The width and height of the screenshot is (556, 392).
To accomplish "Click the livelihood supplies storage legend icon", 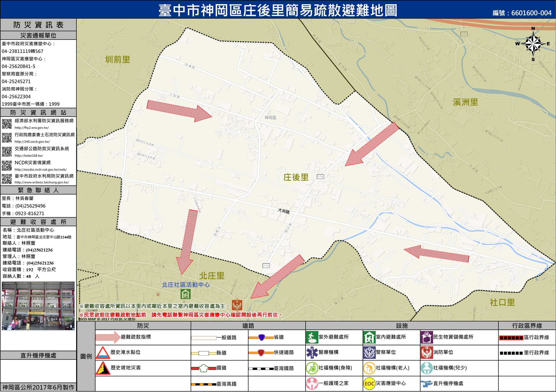I will pos(426,337).
